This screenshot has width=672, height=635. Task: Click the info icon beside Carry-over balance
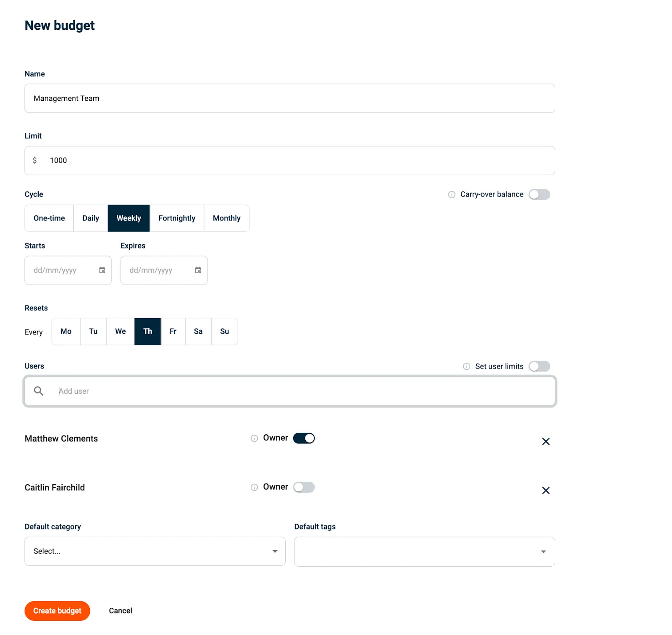click(x=451, y=194)
